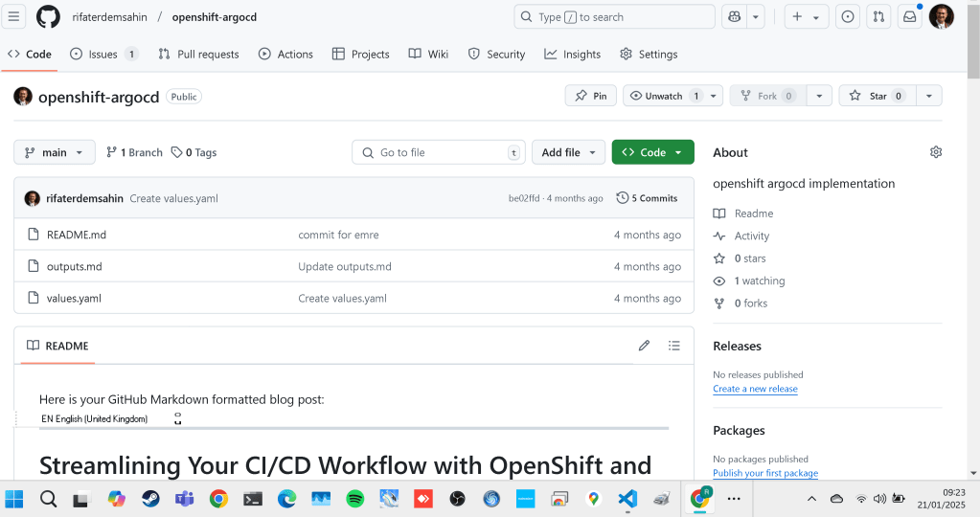
Task: Open the Insights tab
Action: (x=573, y=55)
